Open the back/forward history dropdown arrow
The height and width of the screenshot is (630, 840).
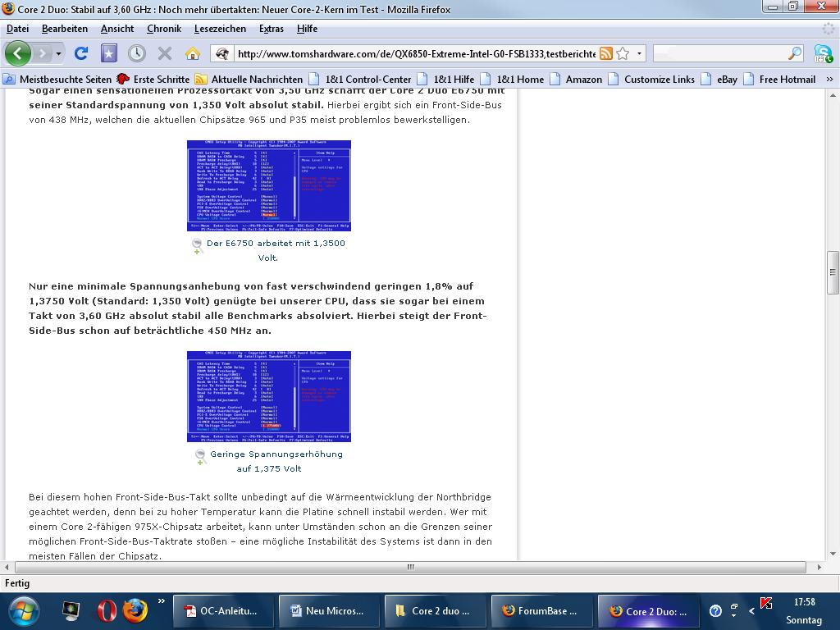click(x=58, y=53)
